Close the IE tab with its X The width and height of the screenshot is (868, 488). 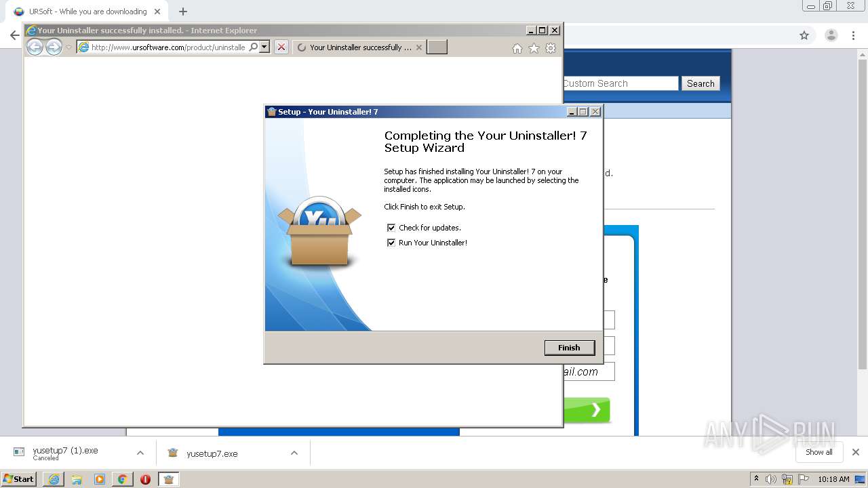pos(418,47)
